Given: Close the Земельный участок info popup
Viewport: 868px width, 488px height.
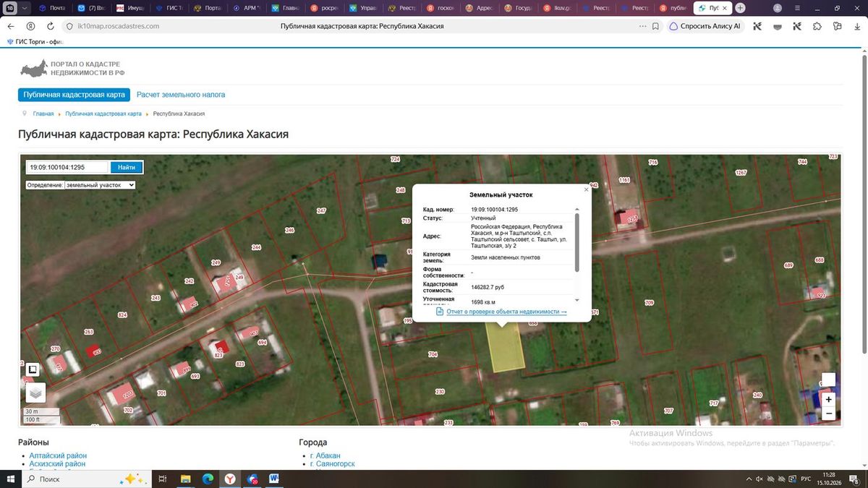Looking at the screenshot, I should point(586,189).
